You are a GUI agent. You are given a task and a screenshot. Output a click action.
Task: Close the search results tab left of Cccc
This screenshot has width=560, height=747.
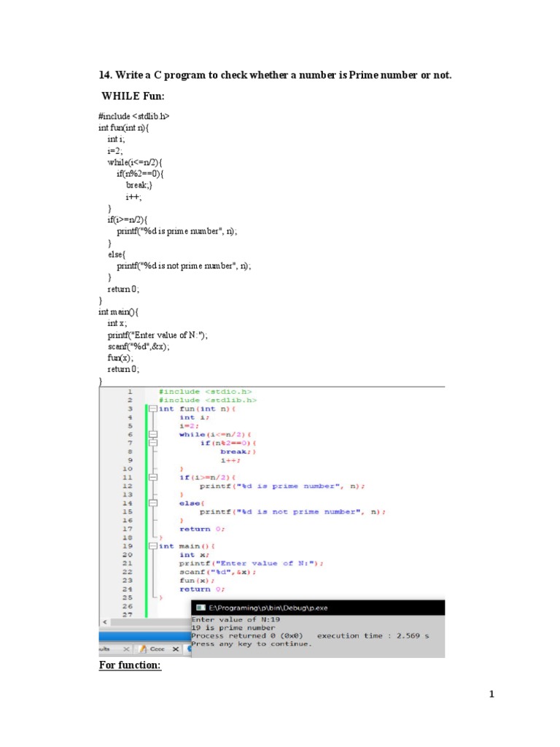126,649
